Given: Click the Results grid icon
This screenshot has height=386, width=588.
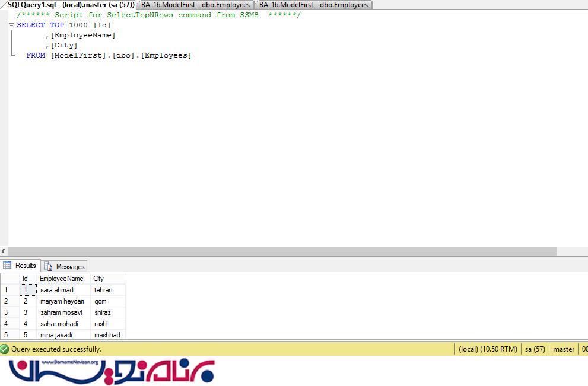Looking at the screenshot, I should click(x=8, y=266).
